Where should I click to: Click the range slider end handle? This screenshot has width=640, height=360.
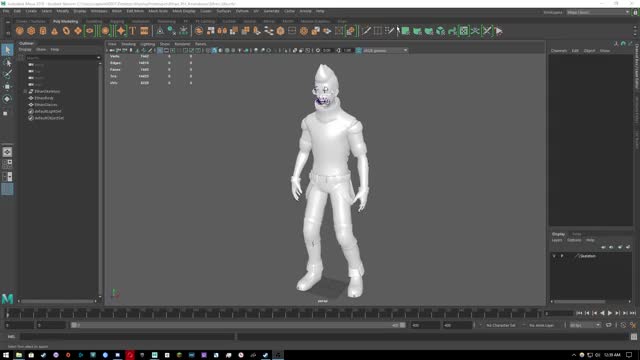(402, 325)
